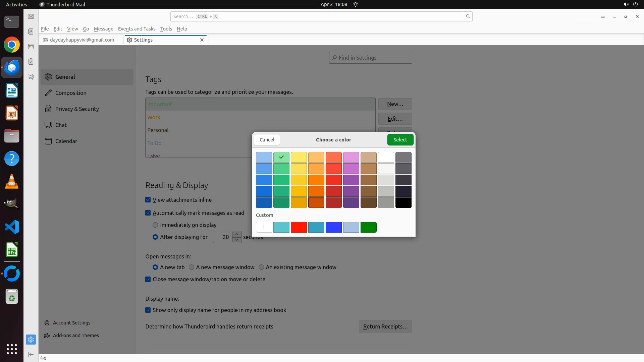The width and height of the screenshot is (644, 362).
Task: Cancel the Choose a color dialog
Action: pyautogui.click(x=267, y=140)
